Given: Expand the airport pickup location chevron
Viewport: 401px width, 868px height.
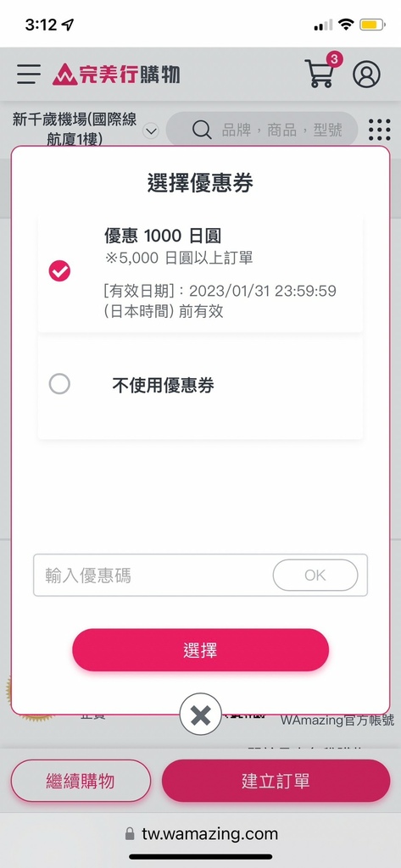Looking at the screenshot, I should tap(151, 131).
